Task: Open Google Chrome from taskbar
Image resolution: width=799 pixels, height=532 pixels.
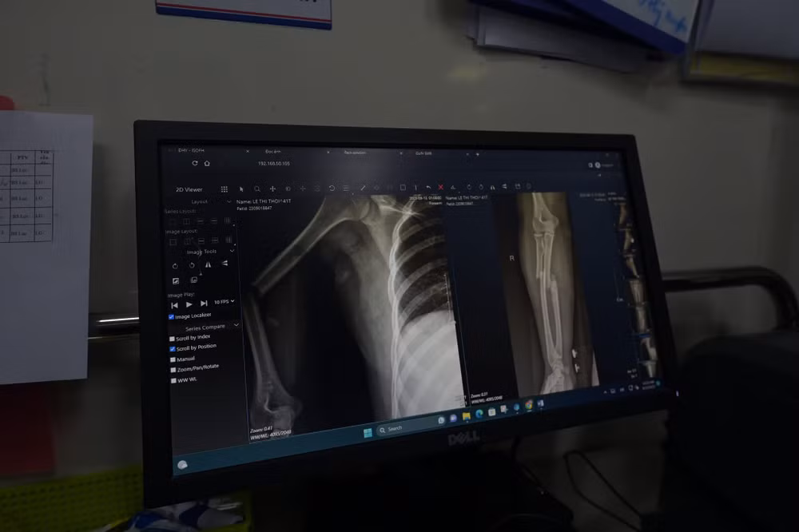Action: [x=529, y=405]
